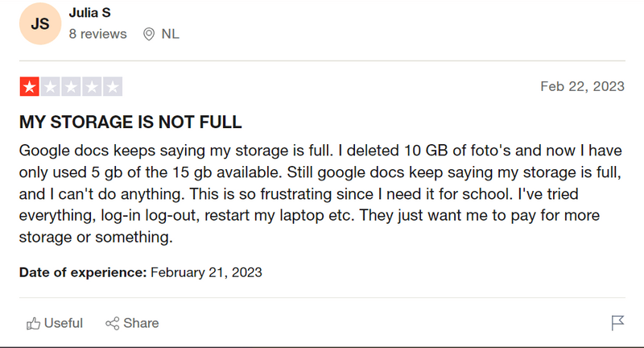Report the review using the flag icon
Screen dimensions: 644x348
(x=617, y=323)
